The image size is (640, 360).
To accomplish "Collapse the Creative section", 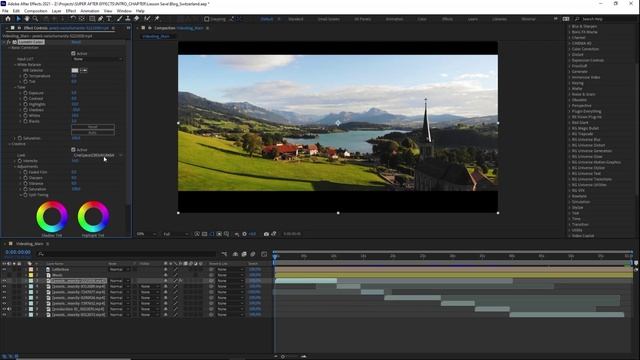I will pyautogui.click(x=9, y=144).
